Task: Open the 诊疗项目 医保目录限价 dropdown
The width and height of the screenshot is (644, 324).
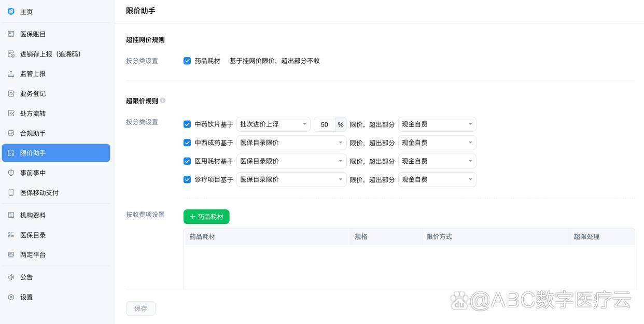Action: coord(291,179)
